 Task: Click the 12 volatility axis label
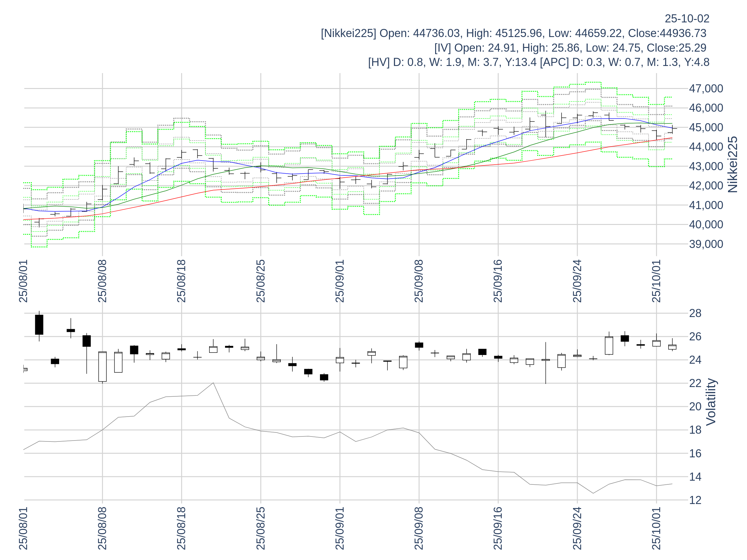695,500
